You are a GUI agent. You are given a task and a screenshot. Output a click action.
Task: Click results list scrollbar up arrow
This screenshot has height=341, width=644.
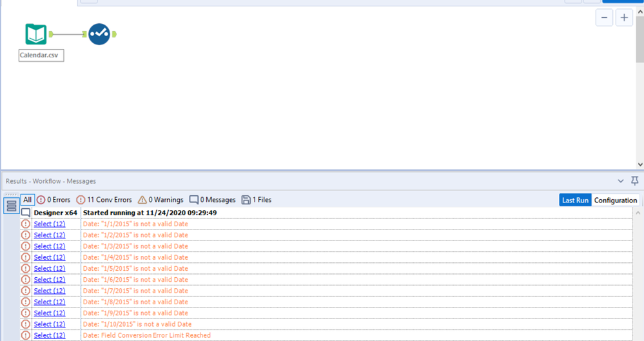click(638, 213)
